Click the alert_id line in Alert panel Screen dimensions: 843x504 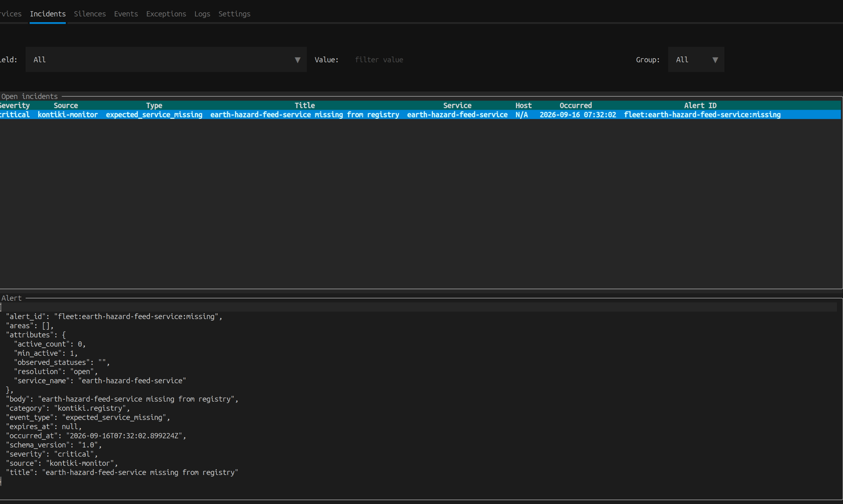point(114,317)
